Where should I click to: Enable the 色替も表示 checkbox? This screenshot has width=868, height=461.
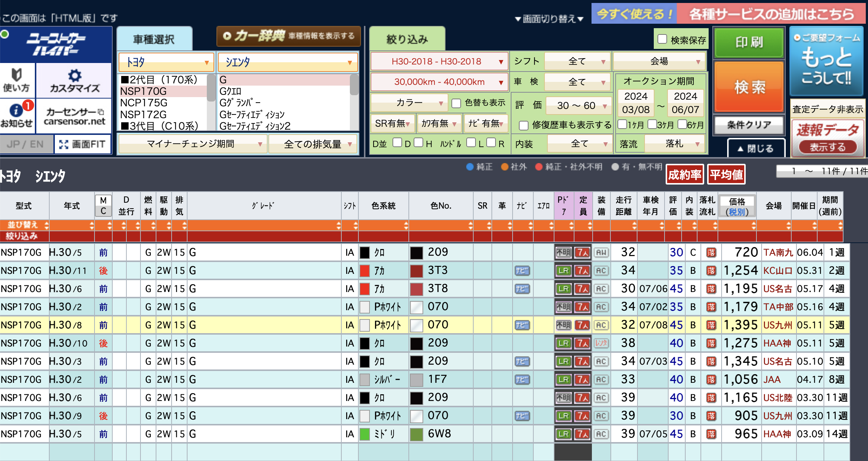(x=456, y=103)
